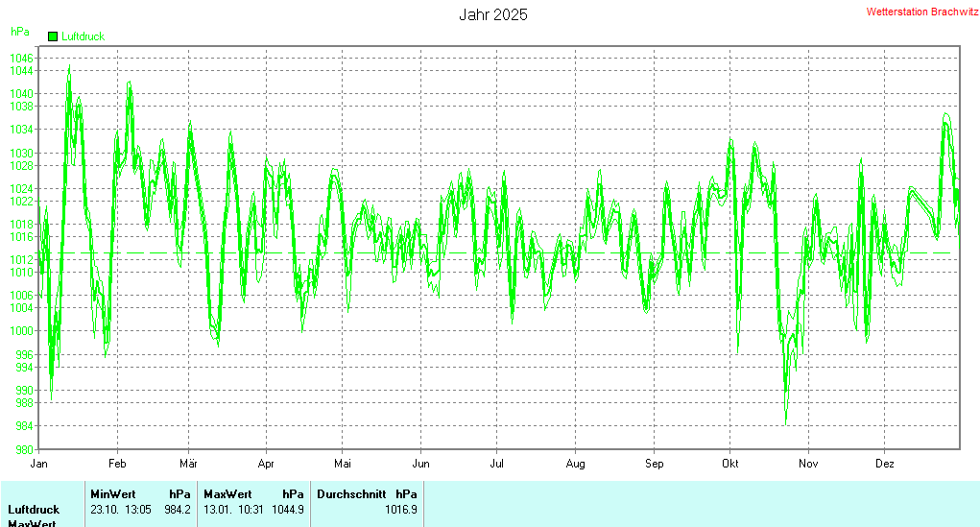Select the Dez month label on x-axis
The image size is (980, 527).
[885, 464]
